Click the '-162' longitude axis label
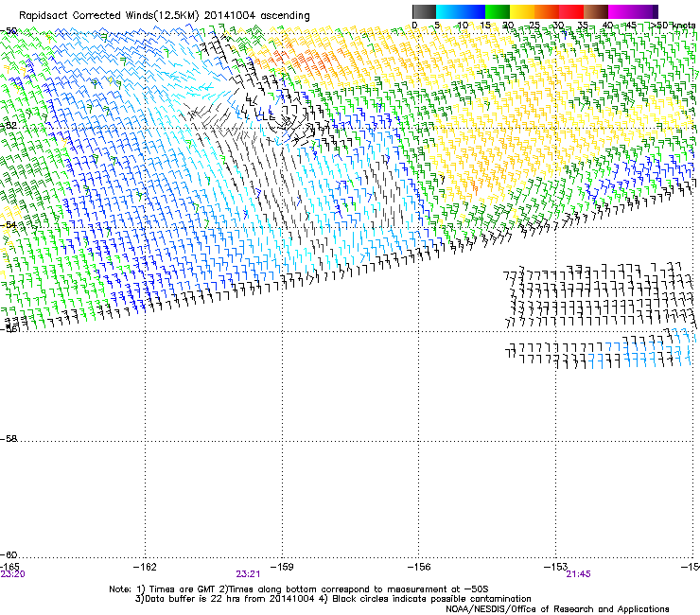The image size is (700, 615). (145, 567)
